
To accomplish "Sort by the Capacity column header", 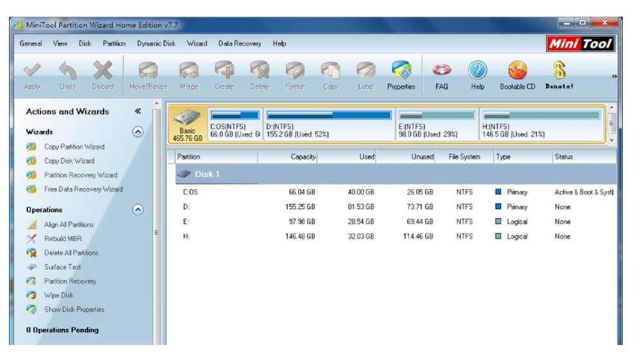I will tap(287, 156).
